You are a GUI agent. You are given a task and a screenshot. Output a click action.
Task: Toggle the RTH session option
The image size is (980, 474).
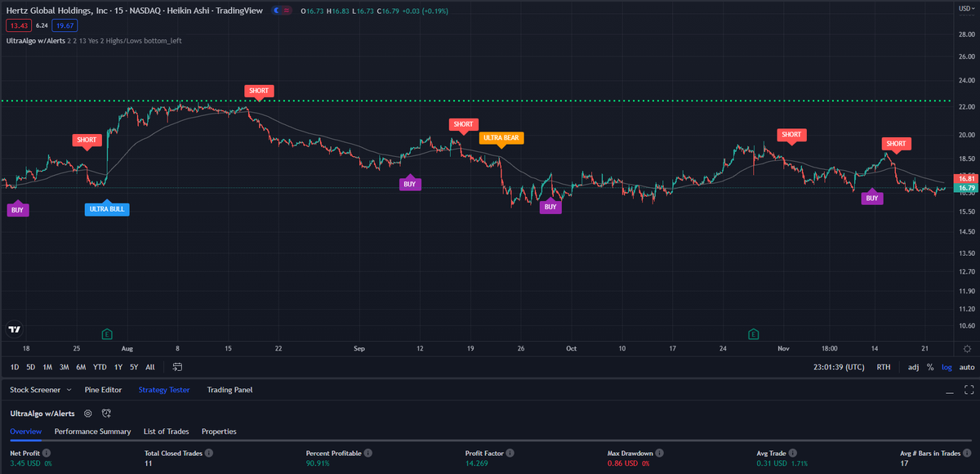coord(884,368)
